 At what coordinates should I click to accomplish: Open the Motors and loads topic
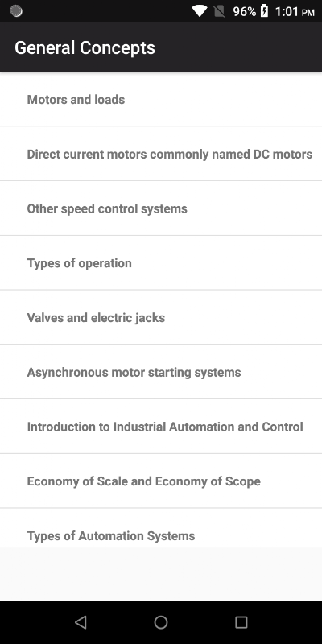click(x=161, y=99)
